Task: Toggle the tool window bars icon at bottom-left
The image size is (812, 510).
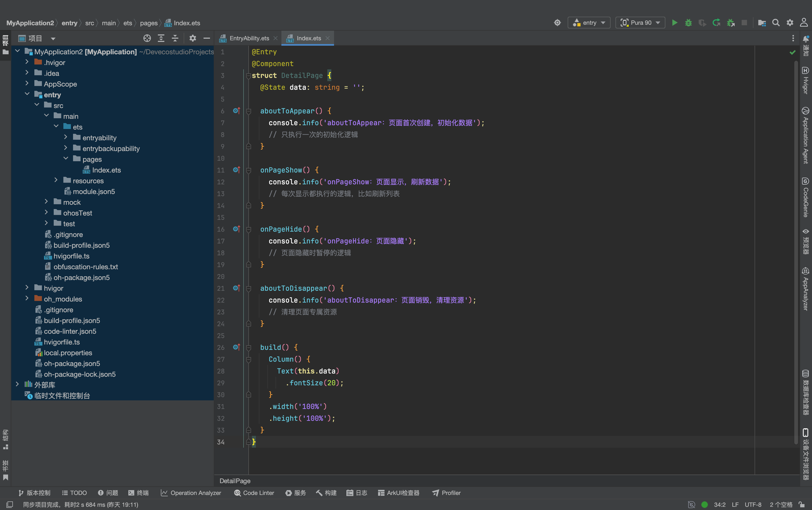Action: 10,504
